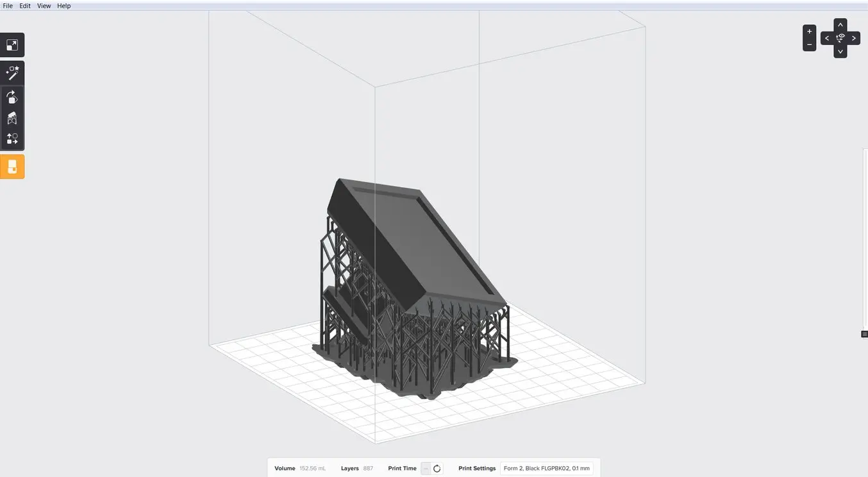868x477 pixels.
Task: Open the File menu
Action: tap(8, 6)
